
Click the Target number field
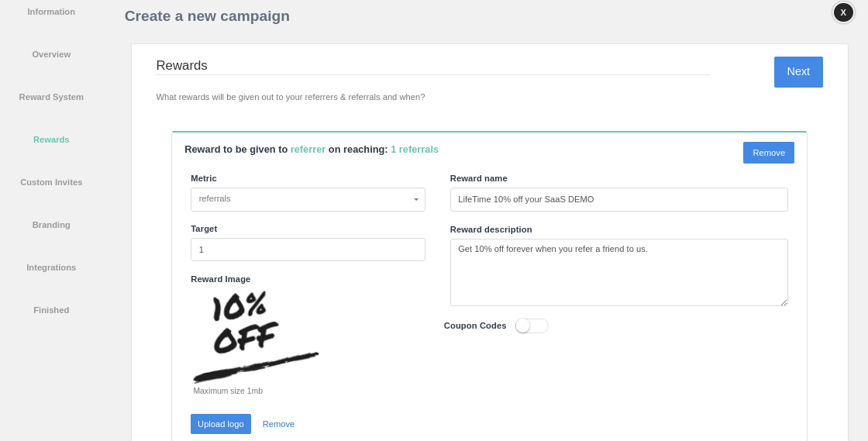308,250
